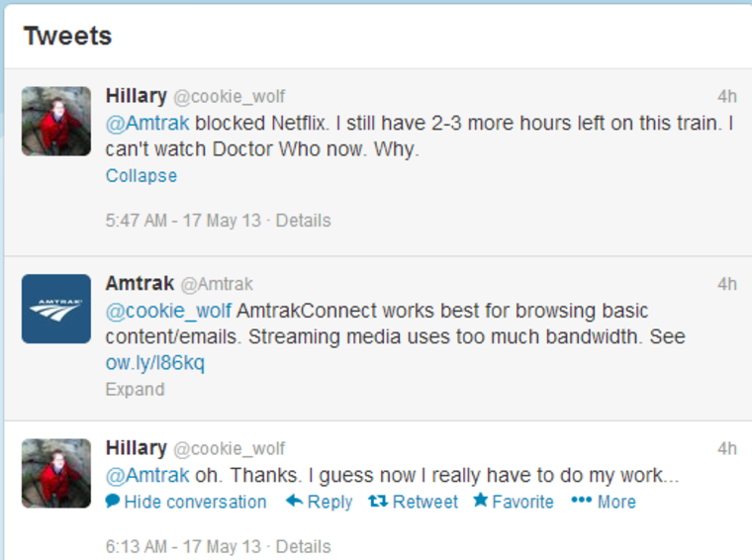Collapse the first tweet
752x560 pixels.
[141, 176]
